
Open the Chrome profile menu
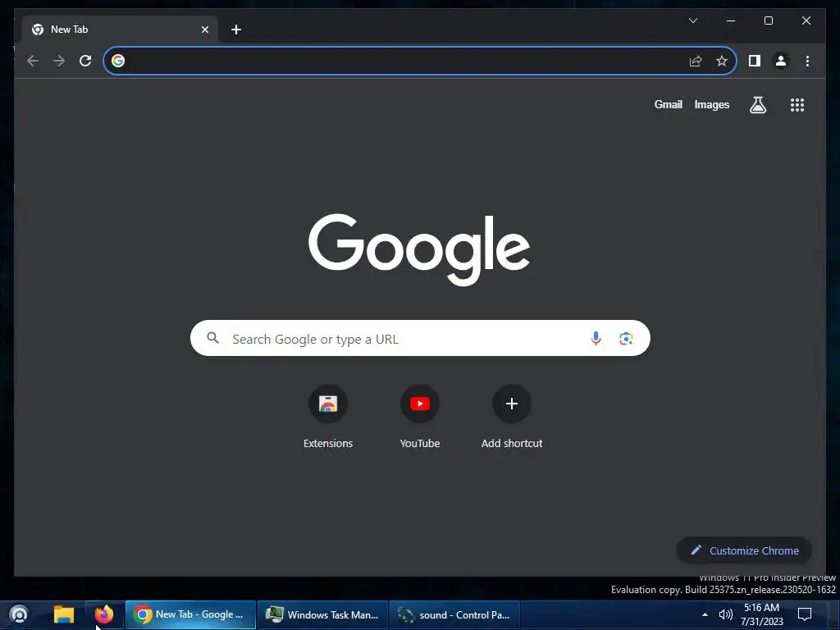781,61
